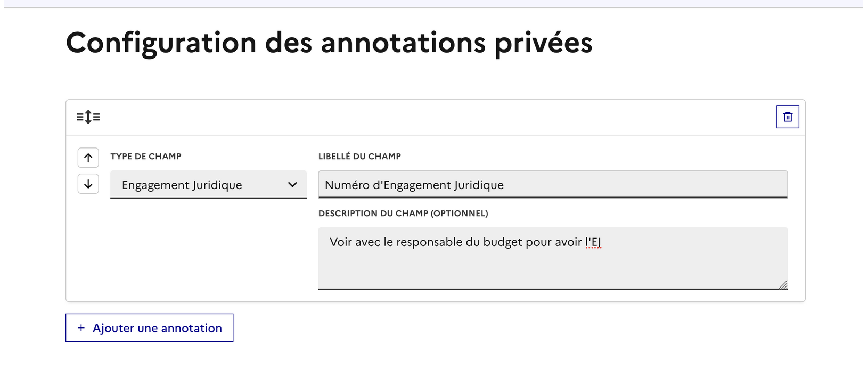Click the underlined word l'EJ in the description
The width and height of the screenshot is (868, 377).
593,242
